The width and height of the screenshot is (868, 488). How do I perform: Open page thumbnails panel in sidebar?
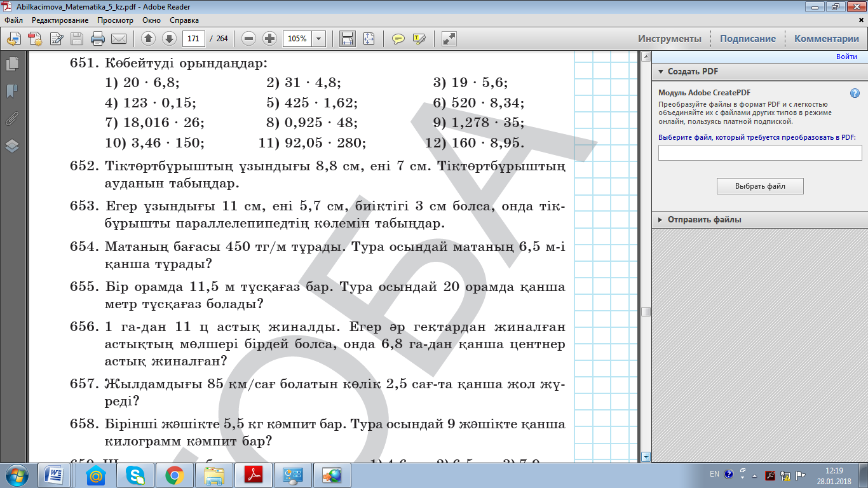12,64
